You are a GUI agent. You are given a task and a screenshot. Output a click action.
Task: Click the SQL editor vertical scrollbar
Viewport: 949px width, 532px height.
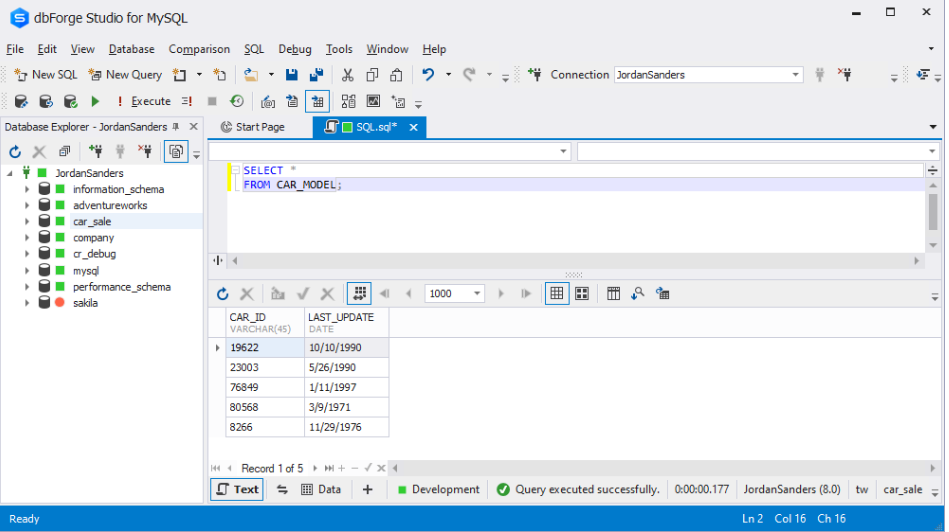(x=933, y=212)
